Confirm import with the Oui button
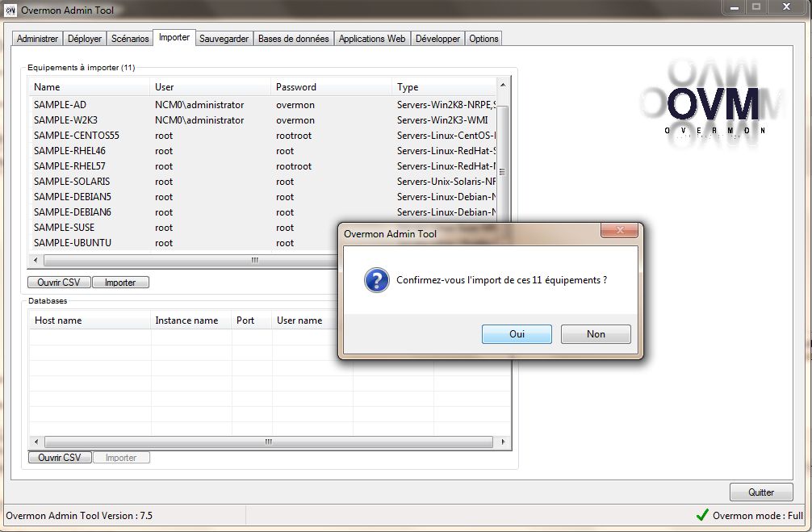 (x=517, y=334)
